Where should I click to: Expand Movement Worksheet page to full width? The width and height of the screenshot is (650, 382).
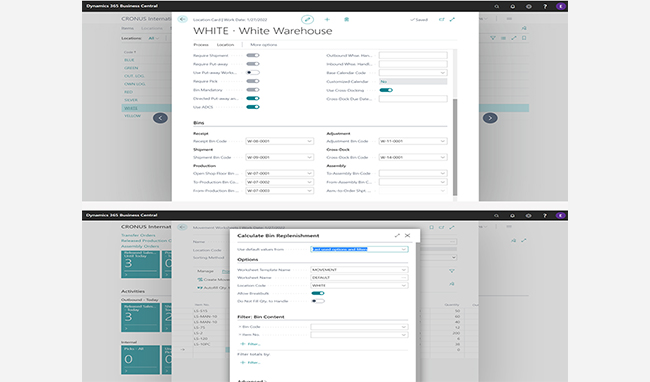[452, 227]
